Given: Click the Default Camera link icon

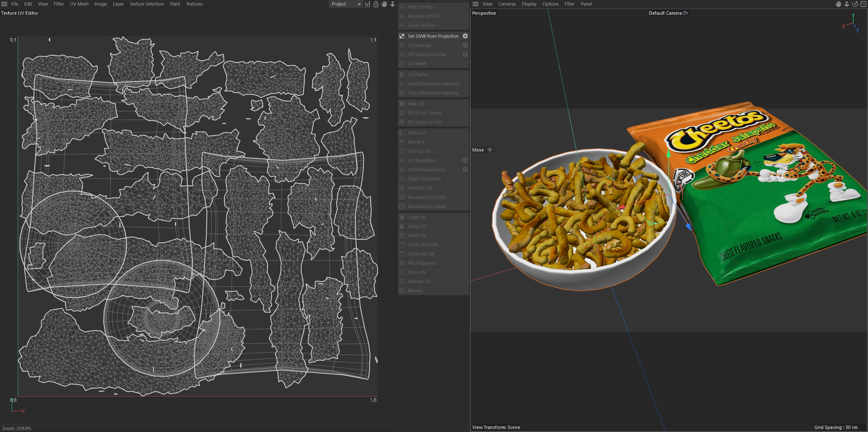Looking at the screenshot, I should [x=685, y=13].
